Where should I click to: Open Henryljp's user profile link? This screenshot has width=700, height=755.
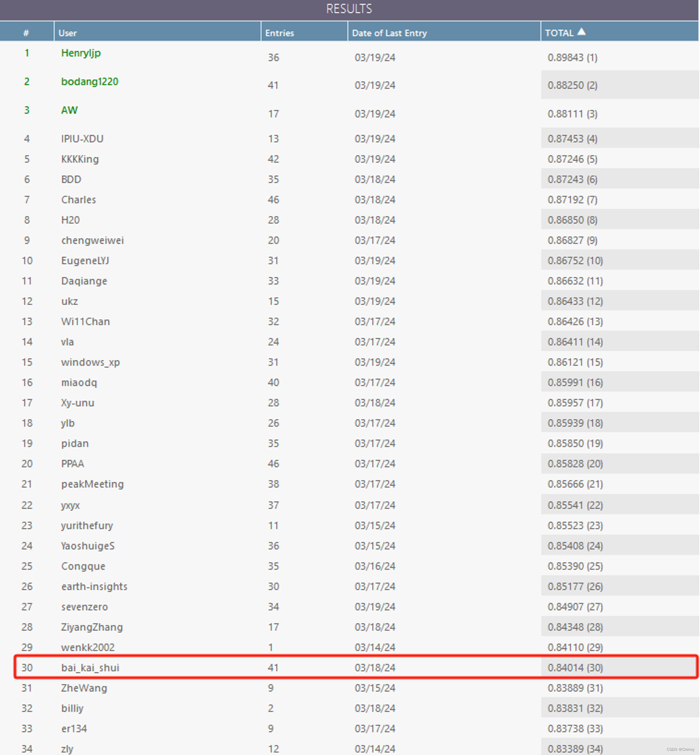click(81, 53)
